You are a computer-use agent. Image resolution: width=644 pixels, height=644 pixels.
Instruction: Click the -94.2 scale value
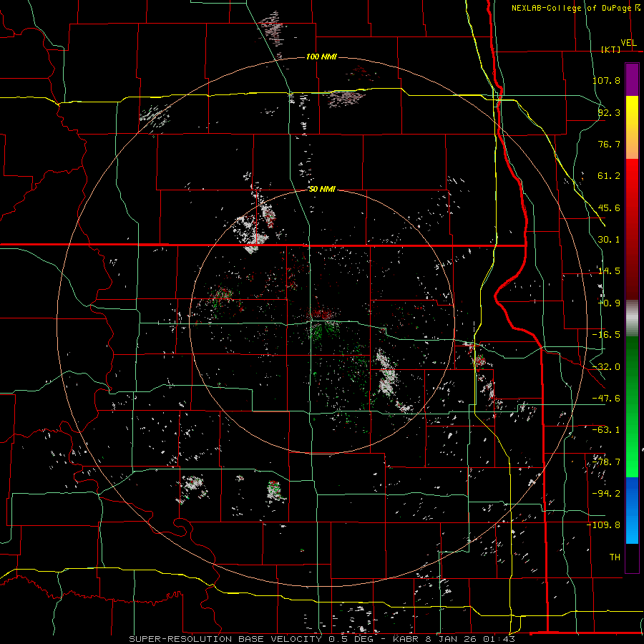[606, 494]
